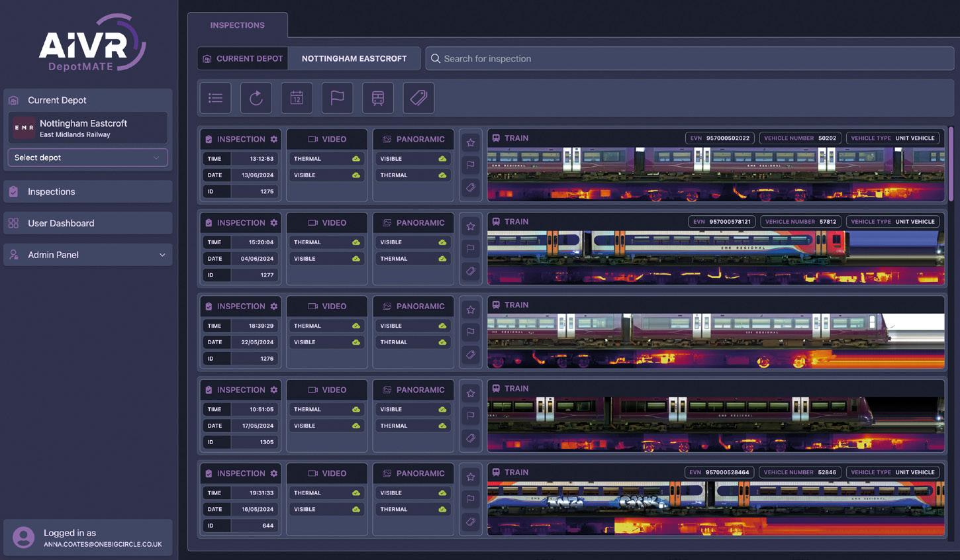This screenshot has height=560, width=960.
Task: Open settings gear for inspection 1277
Action: (273, 223)
